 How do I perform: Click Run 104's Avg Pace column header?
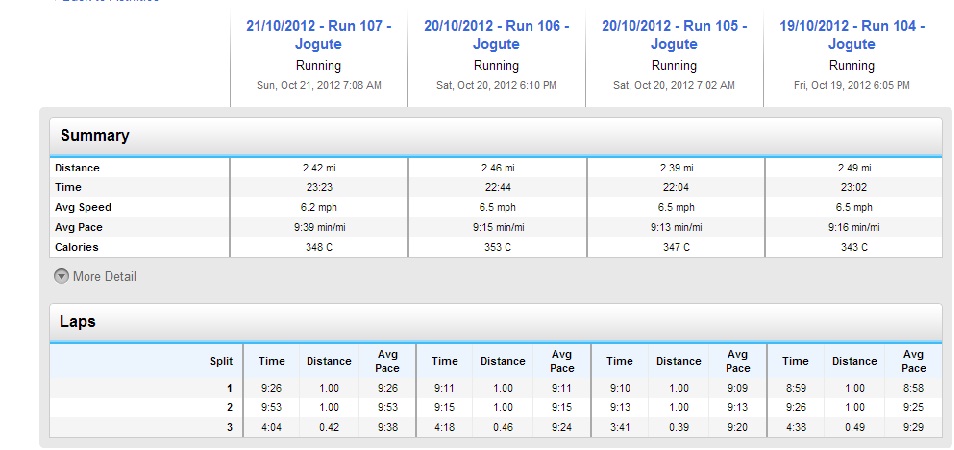point(913,361)
